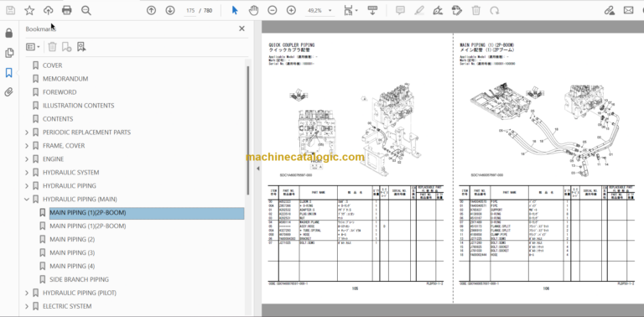Open the attachments paperclip panel
This screenshot has height=317, width=644.
pos(9,92)
